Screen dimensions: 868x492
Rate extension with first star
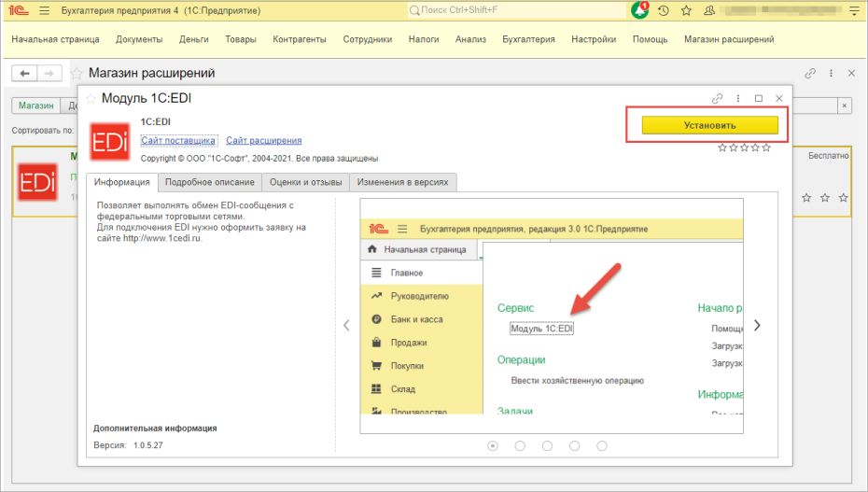pyautogui.click(x=721, y=148)
